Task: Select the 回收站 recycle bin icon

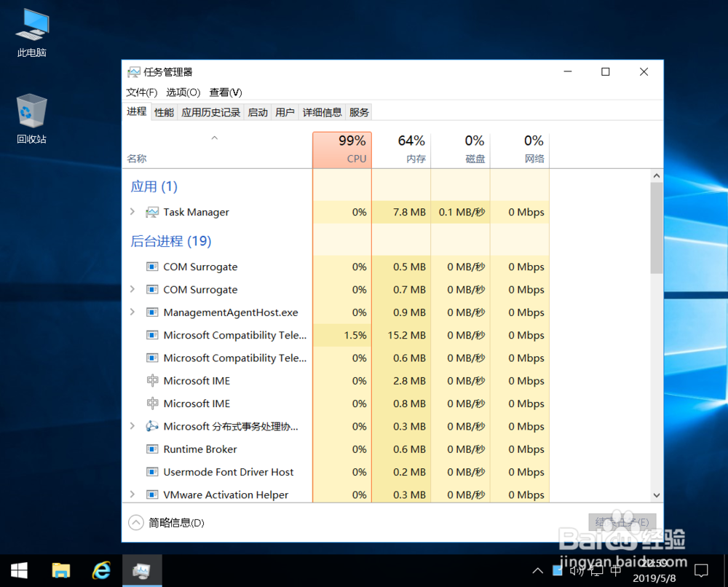Action: (31, 119)
